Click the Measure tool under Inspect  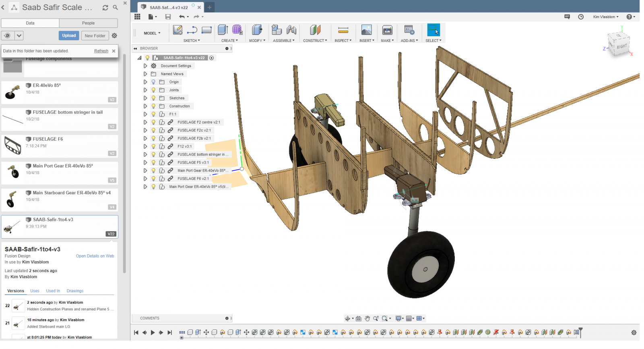343,30
